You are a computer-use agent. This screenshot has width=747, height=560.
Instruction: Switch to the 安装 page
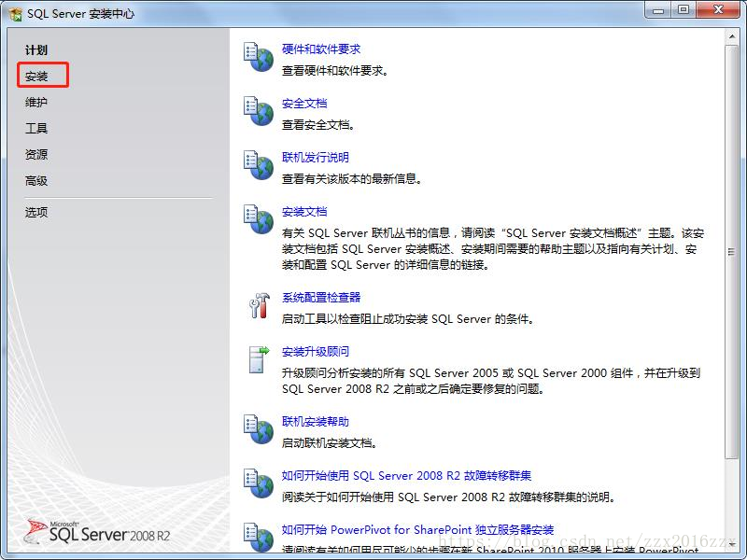pos(36,77)
